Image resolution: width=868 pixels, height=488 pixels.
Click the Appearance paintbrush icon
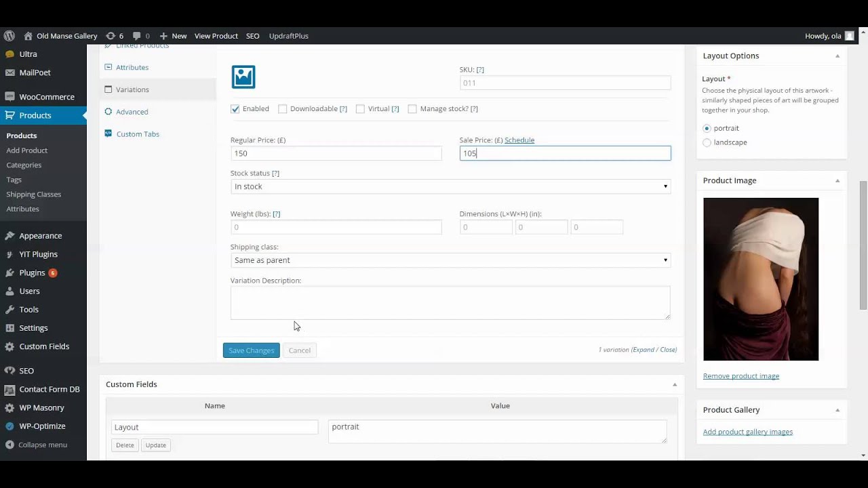[9, 236]
